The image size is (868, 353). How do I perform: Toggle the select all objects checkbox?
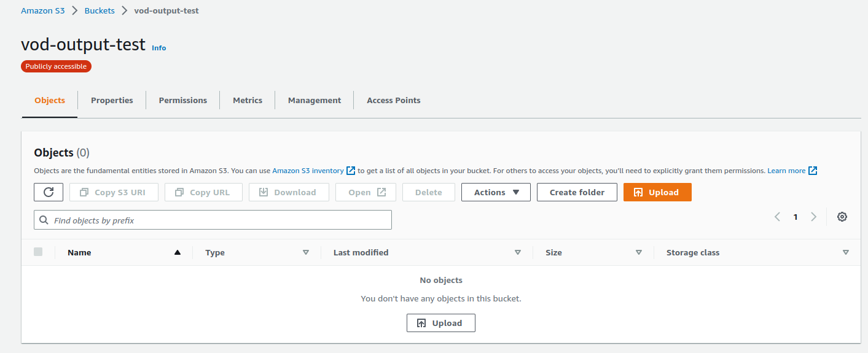[38, 252]
